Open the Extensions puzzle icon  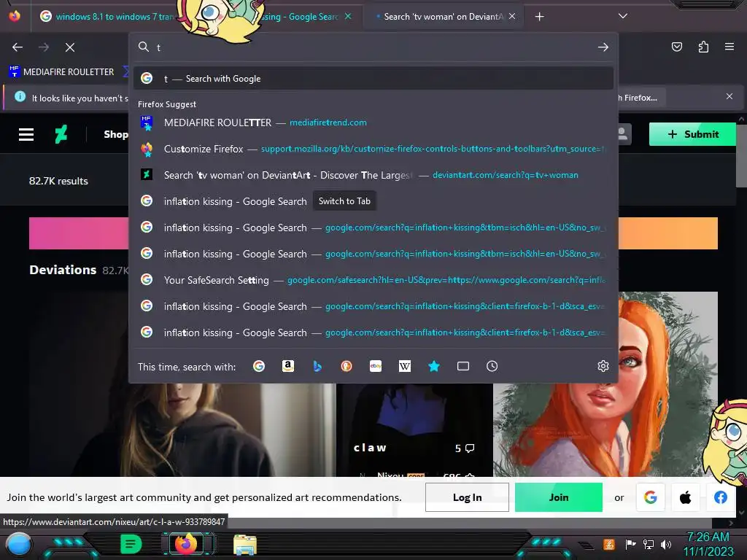(703, 47)
